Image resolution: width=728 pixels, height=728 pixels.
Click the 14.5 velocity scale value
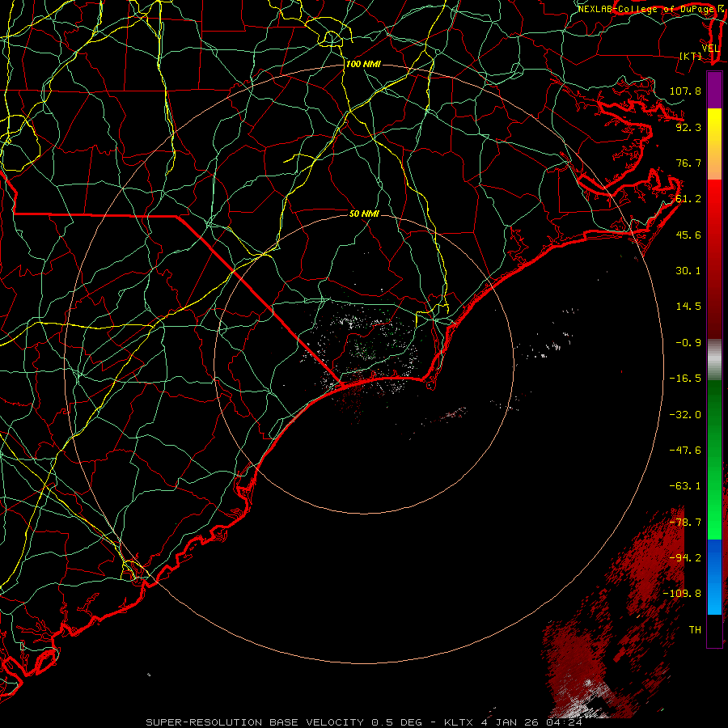688,307
